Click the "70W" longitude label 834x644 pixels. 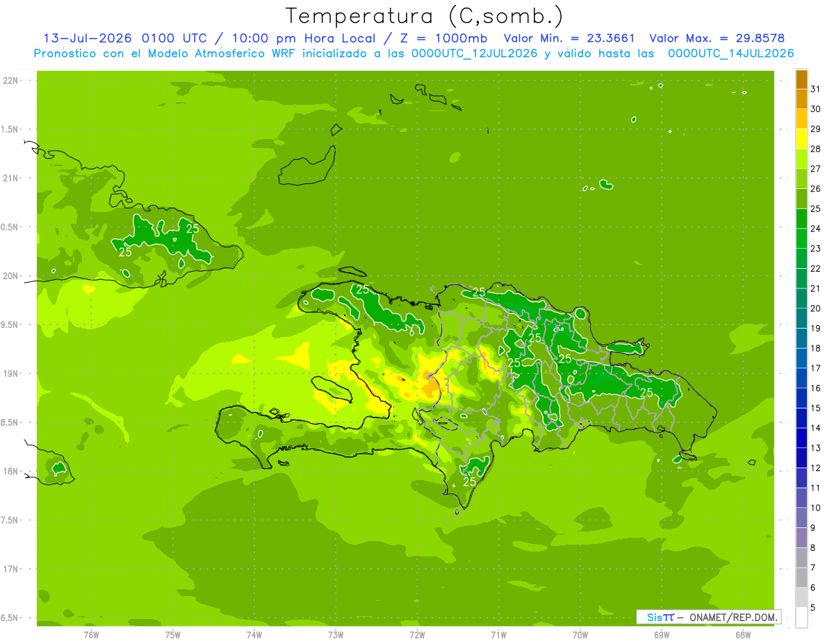pyautogui.click(x=580, y=634)
